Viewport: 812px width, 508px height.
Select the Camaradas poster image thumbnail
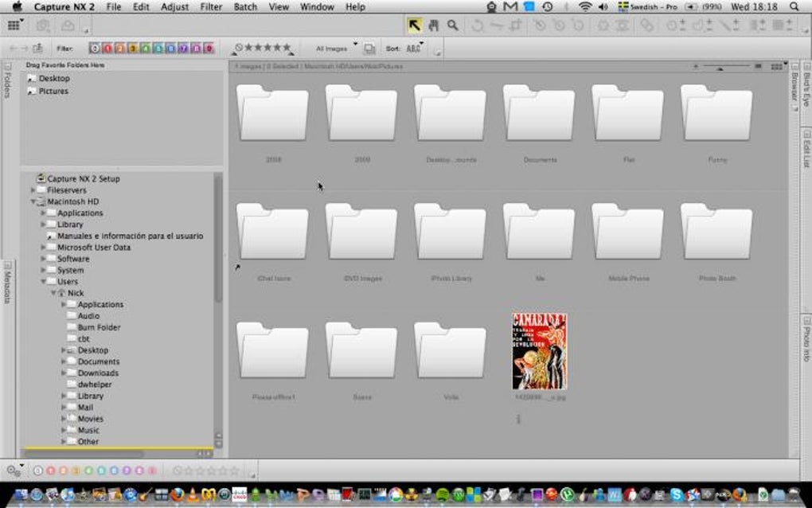coord(539,351)
